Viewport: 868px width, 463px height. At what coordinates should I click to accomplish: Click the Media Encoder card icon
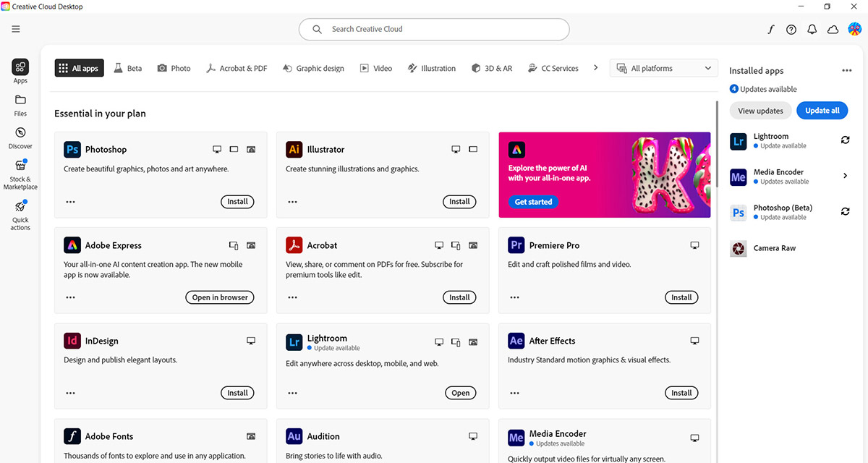516,438
